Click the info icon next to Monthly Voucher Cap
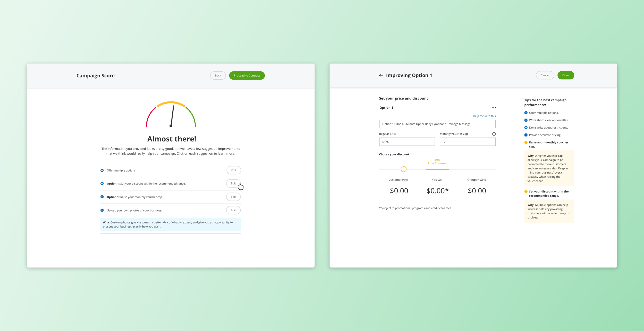The image size is (644, 331). tap(494, 134)
